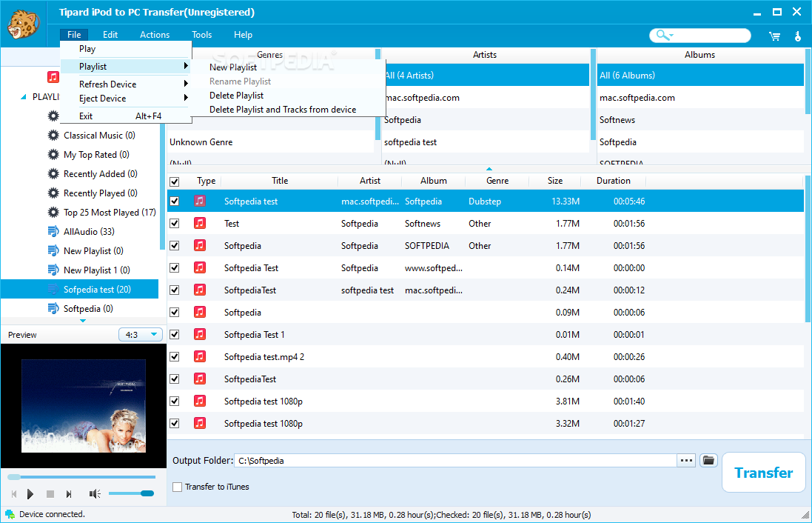
Task: Click the Output Folder path field
Action: (x=455, y=460)
